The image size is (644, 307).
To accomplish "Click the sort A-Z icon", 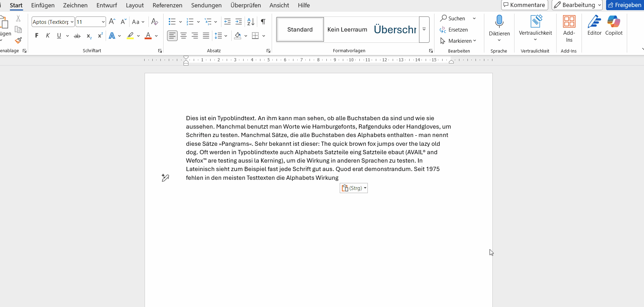I will pyautogui.click(x=251, y=22).
